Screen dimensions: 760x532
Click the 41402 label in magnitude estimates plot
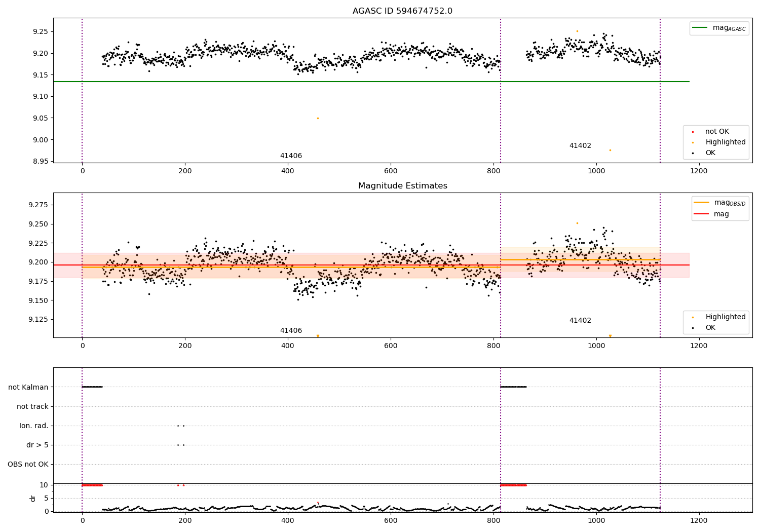point(580,321)
